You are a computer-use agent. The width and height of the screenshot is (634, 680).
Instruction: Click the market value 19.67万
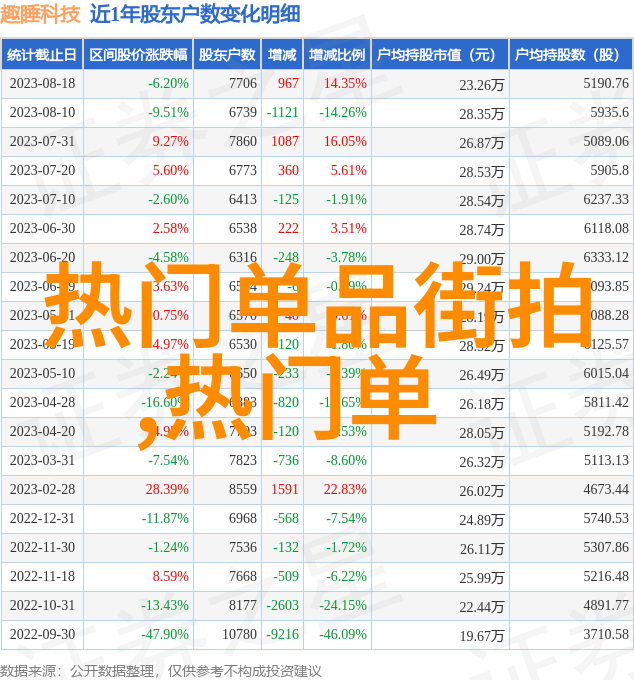click(482, 637)
